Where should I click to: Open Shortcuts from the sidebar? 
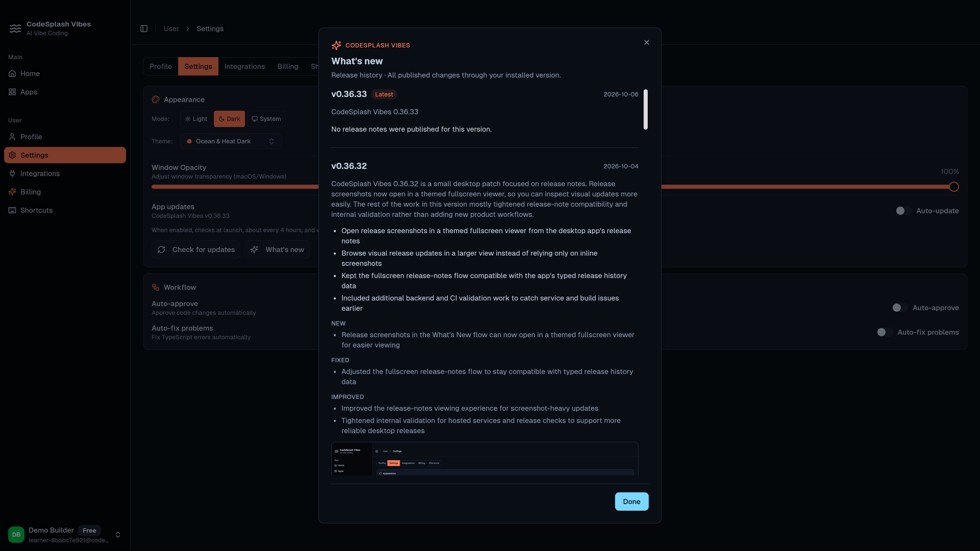[x=65, y=210]
